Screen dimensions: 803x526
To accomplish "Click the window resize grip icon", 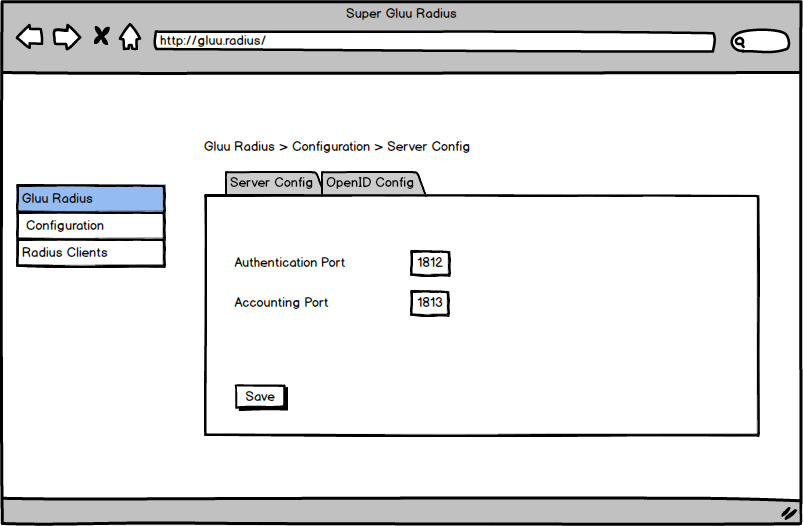I will pyautogui.click(x=790, y=512).
